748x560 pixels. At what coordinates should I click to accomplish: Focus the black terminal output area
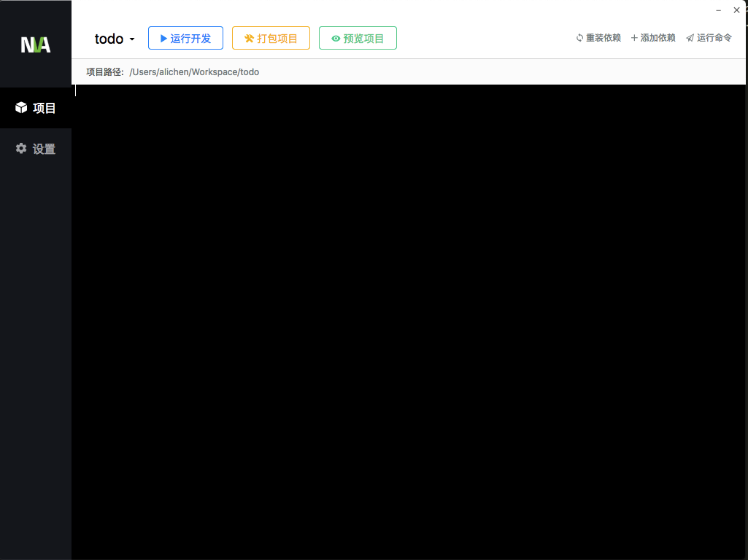[410, 322]
